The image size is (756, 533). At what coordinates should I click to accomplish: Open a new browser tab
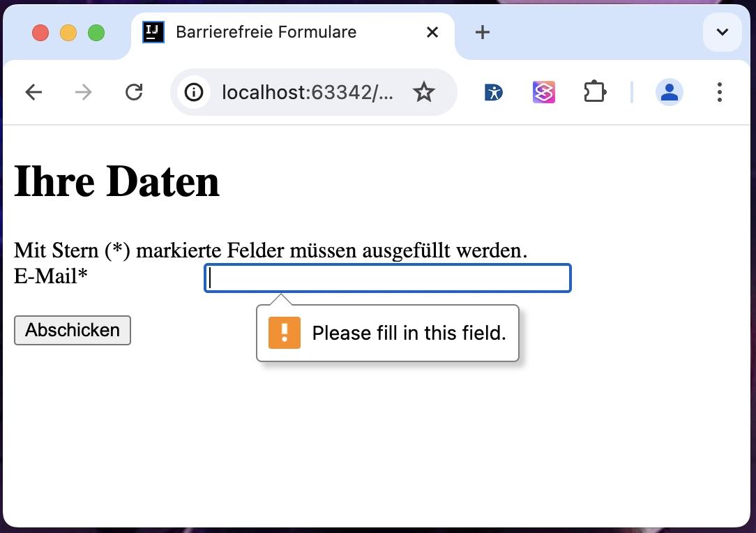[x=482, y=32]
